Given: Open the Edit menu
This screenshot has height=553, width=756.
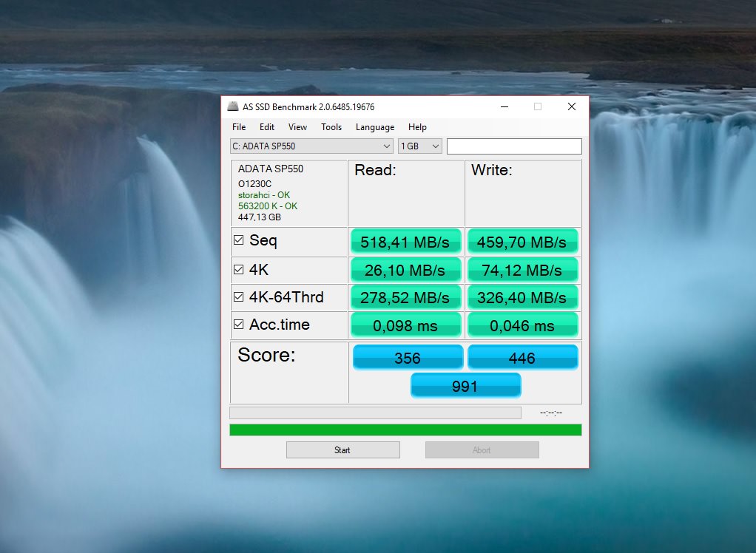Looking at the screenshot, I should (267, 127).
